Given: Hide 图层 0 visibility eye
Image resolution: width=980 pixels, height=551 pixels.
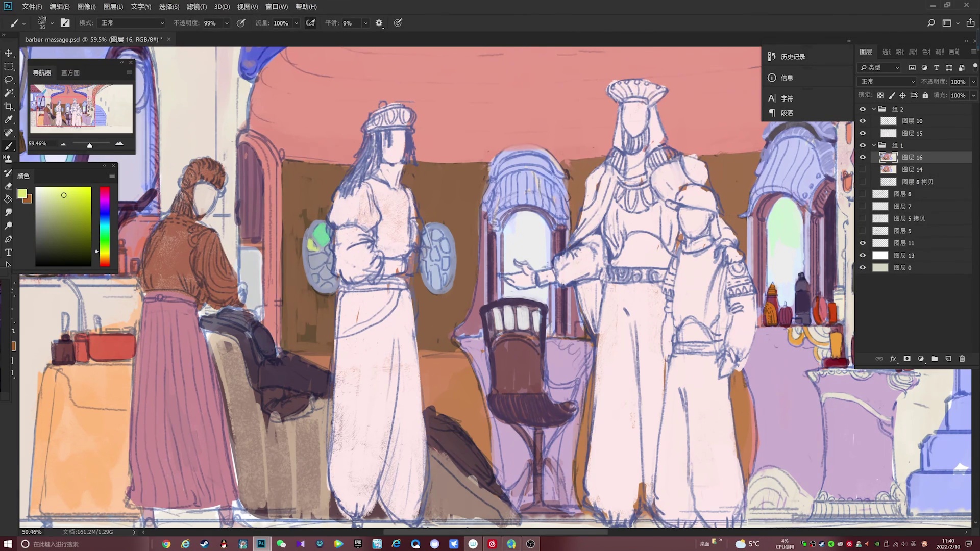Looking at the screenshot, I should coord(863,268).
